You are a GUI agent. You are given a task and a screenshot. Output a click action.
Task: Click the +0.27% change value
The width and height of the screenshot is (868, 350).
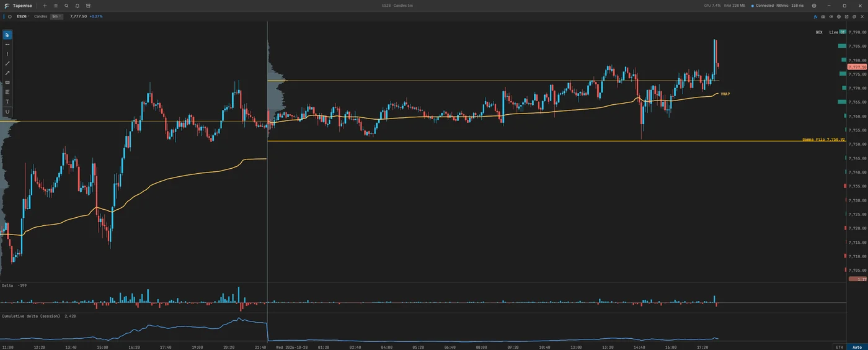(96, 17)
